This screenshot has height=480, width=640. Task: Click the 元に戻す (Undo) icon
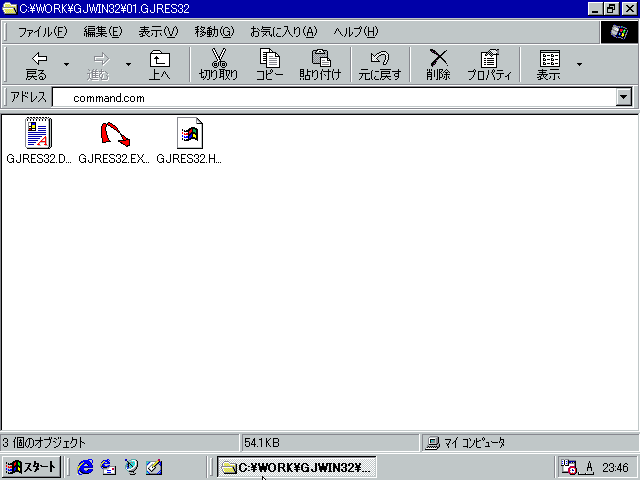click(x=380, y=58)
